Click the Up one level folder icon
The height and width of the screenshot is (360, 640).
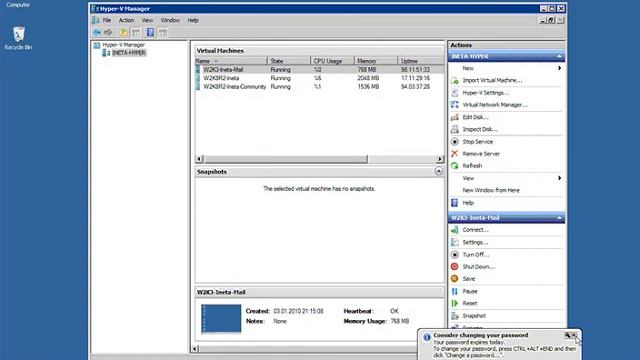123,32
